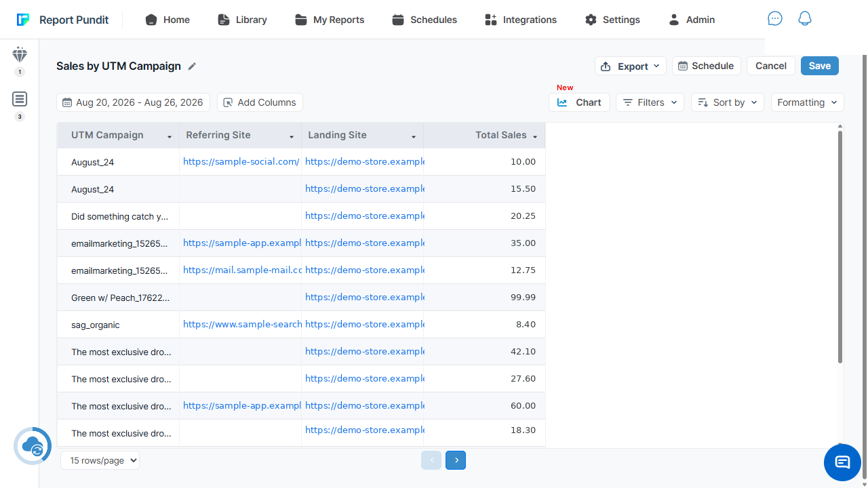Open notifications bell icon
The image size is (868, 488).
point(805,19)
